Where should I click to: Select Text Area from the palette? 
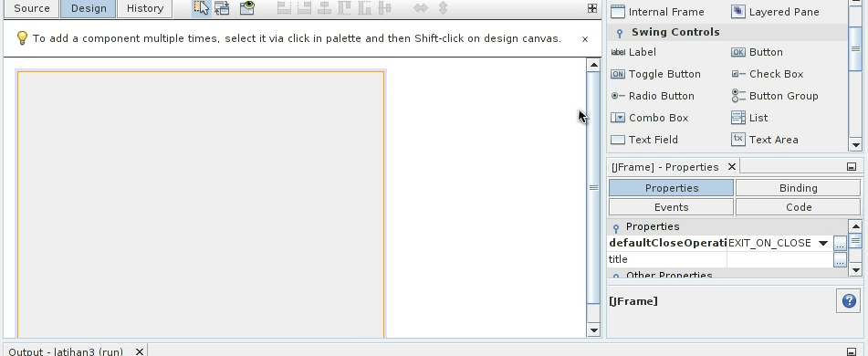pos(765,140)
